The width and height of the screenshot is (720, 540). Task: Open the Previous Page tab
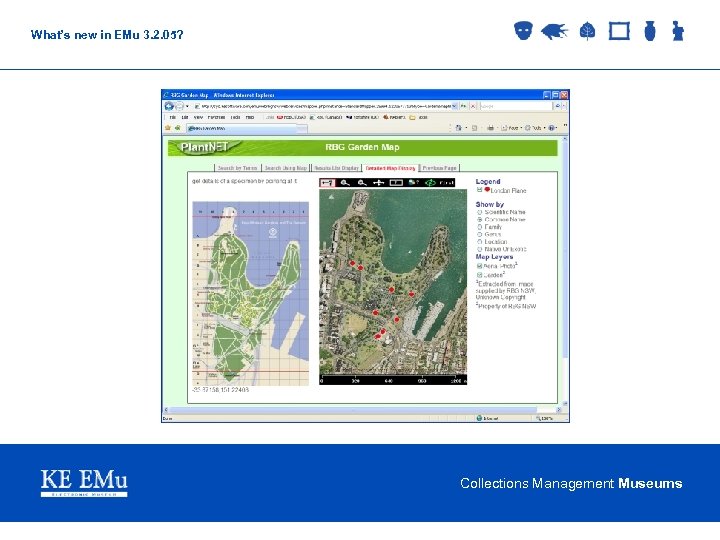[439, 168]
